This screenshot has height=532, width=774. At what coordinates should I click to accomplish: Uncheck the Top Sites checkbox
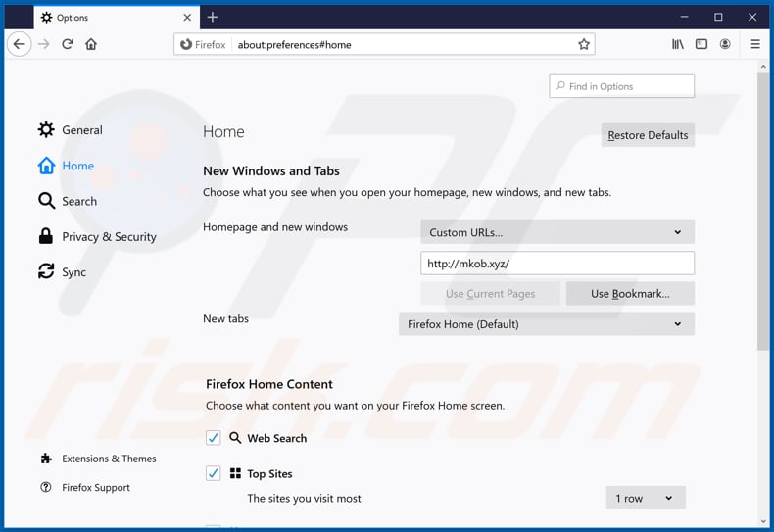point(214,473)
